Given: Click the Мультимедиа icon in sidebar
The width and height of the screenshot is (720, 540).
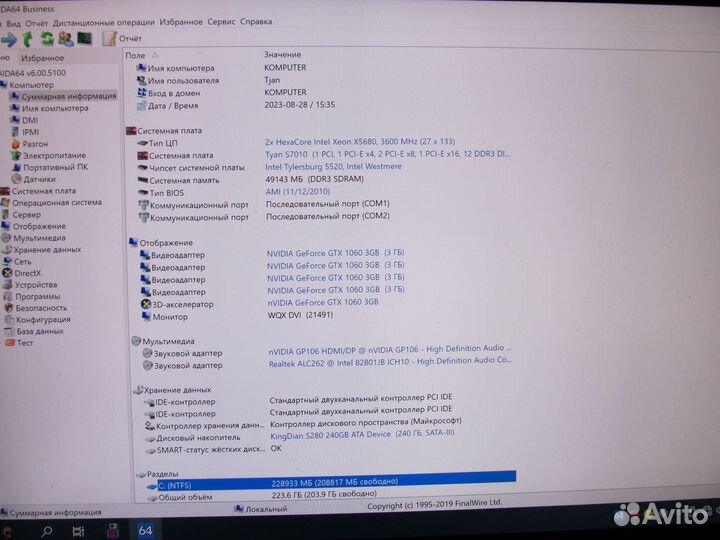Looking at the screenshot, I should [x=6, y=238].
